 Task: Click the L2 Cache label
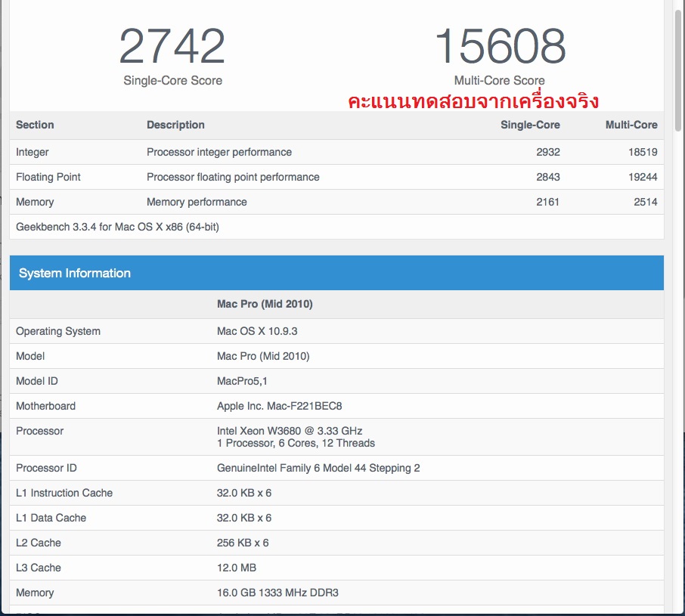39,543
